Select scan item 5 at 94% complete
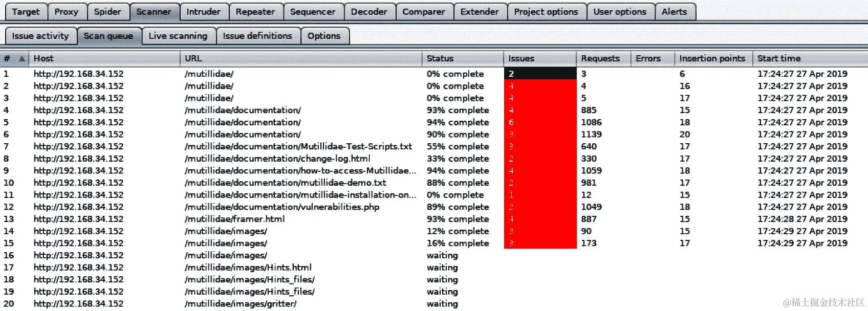The image size is (868, 311). pos(434,122)
